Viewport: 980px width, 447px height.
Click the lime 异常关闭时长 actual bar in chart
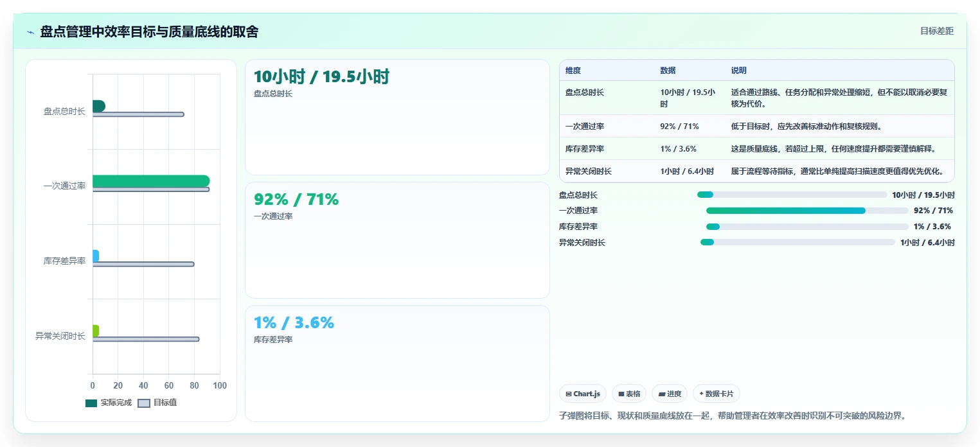coord(96,331)
